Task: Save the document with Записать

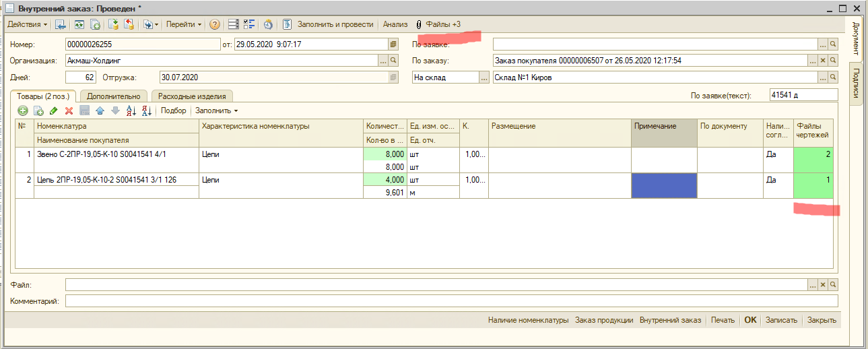Action: [781, 320]
